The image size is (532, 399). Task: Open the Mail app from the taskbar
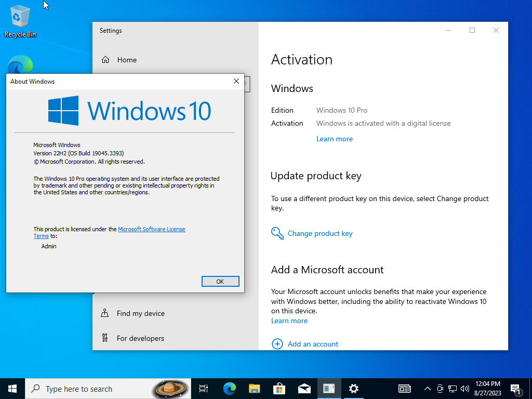(x=304, y=389)
